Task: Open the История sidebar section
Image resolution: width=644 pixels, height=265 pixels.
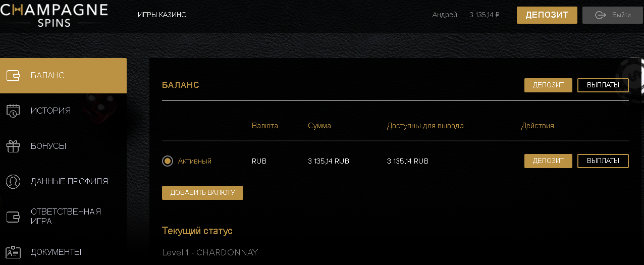Action: tap(50, 111)
